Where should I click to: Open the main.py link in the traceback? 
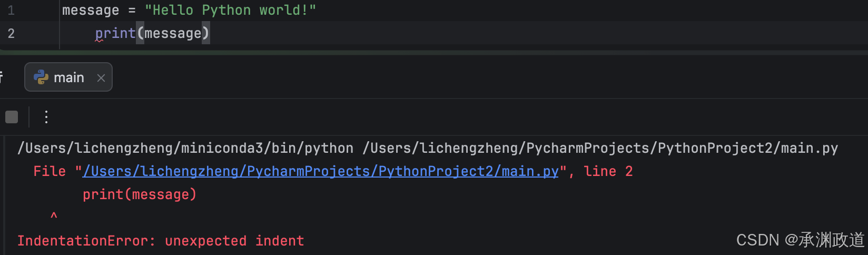[320, 171]
